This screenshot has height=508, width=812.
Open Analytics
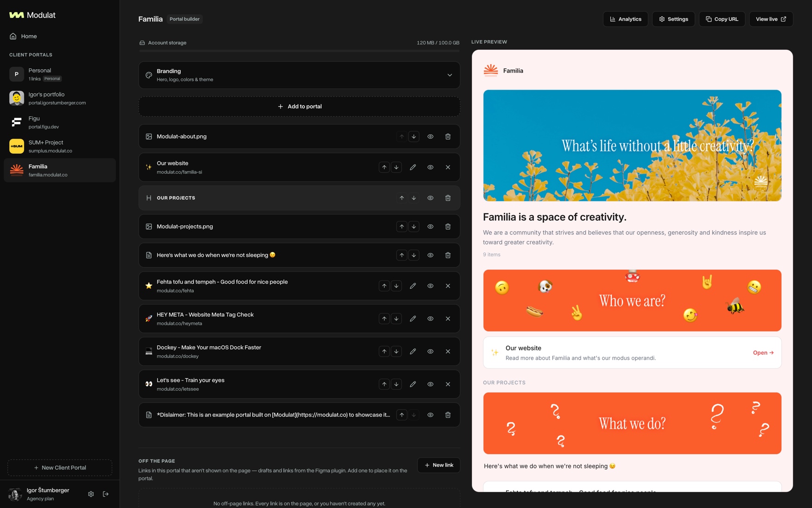626,19
